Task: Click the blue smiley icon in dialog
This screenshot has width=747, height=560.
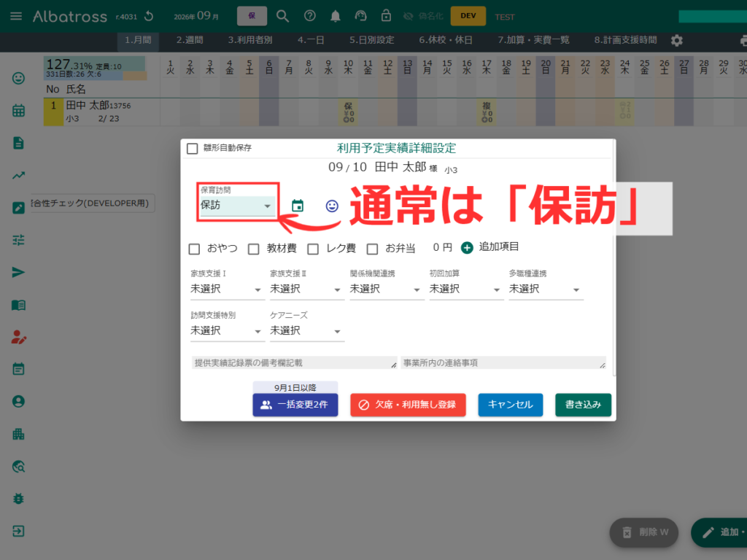Action: [332, 206]
